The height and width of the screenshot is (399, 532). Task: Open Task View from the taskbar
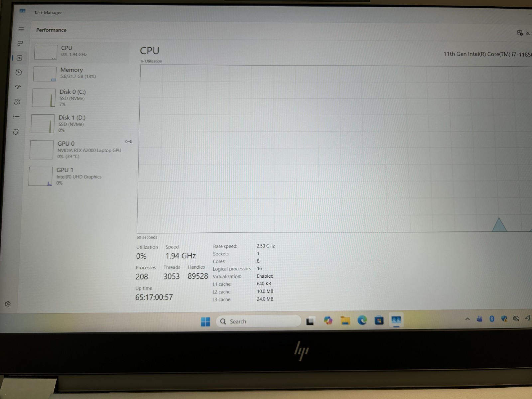pos(310,321)
